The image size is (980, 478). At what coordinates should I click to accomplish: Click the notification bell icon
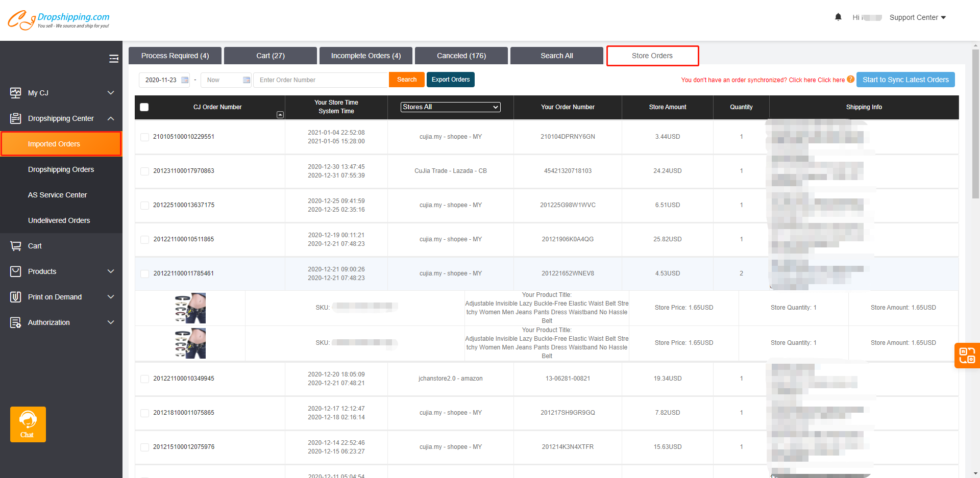point(838,17)
